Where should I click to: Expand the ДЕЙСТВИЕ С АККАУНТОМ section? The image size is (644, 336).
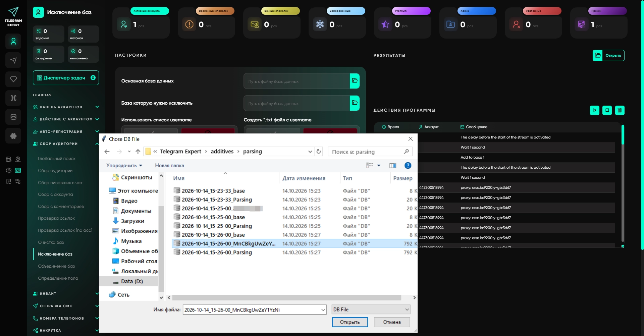pos(66,119)
